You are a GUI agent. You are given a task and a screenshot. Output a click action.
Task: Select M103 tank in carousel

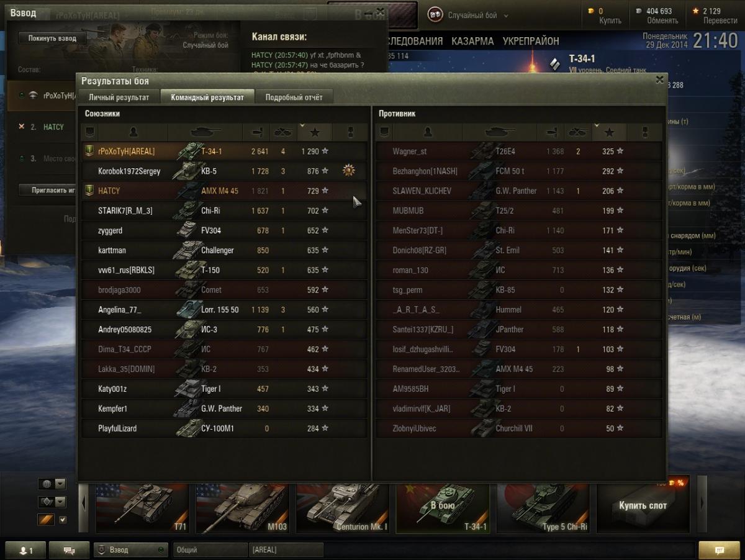coord(243,508)
